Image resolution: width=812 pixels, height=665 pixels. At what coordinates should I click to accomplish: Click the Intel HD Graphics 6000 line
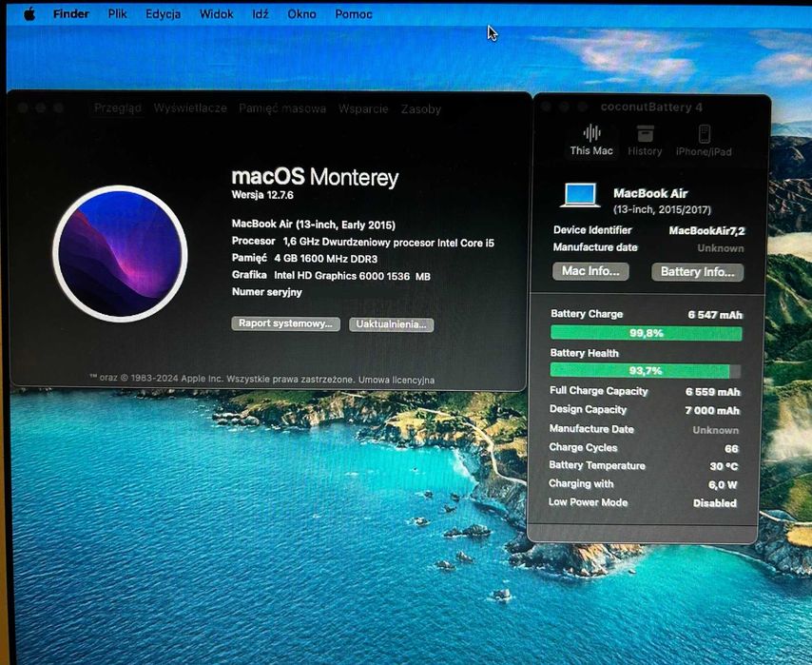(x=331, y=276)
